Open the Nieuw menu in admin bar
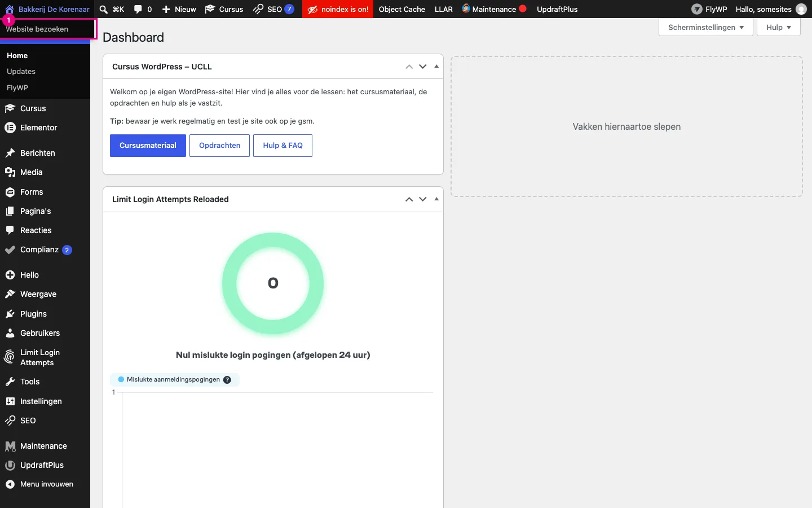 click(179, 9)
